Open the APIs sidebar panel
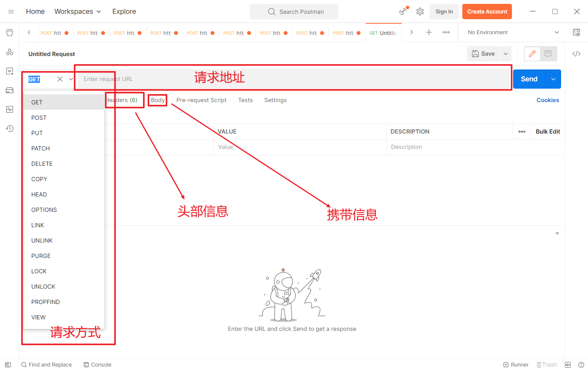Image resolution: width=588 pixels, height=370 pixels. coord(10,51)
